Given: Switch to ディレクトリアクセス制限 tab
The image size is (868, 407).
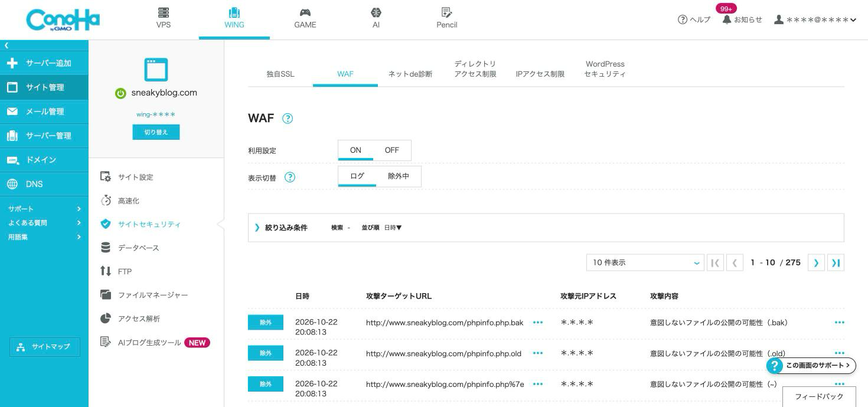Looking at the screenshot, I should [475, 69].
